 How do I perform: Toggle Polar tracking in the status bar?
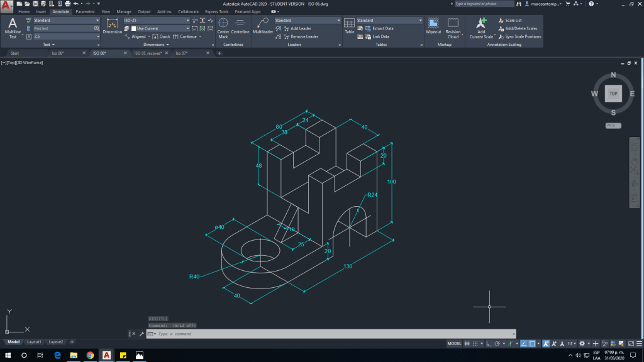pyautogui.click(x=497, y=344)
